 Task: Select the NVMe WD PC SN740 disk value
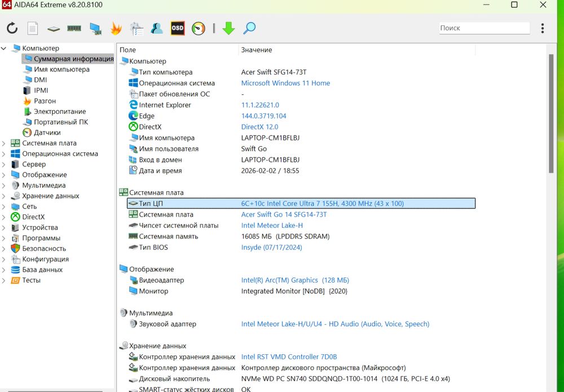click(345, 378)
